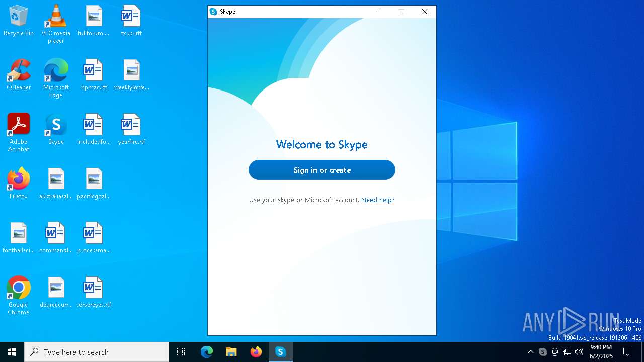Launch Firefox from the taskbar
644x362 pixels.
[256, 352]
